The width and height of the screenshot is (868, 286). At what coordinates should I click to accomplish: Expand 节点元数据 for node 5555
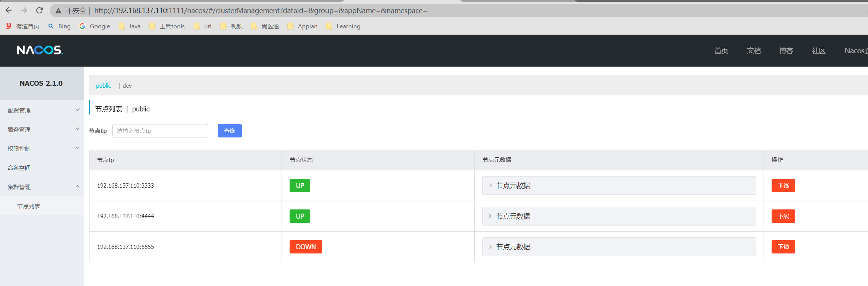[x=619, y=247]
